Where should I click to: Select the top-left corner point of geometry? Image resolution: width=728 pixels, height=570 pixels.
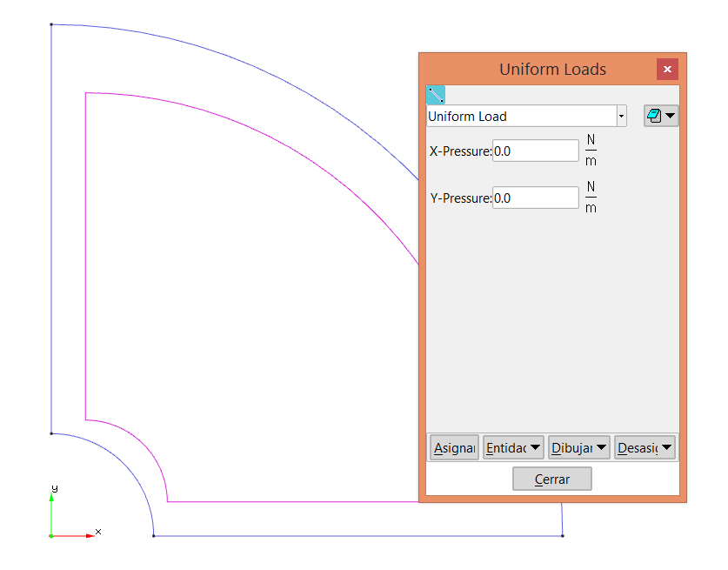point(51,24)
